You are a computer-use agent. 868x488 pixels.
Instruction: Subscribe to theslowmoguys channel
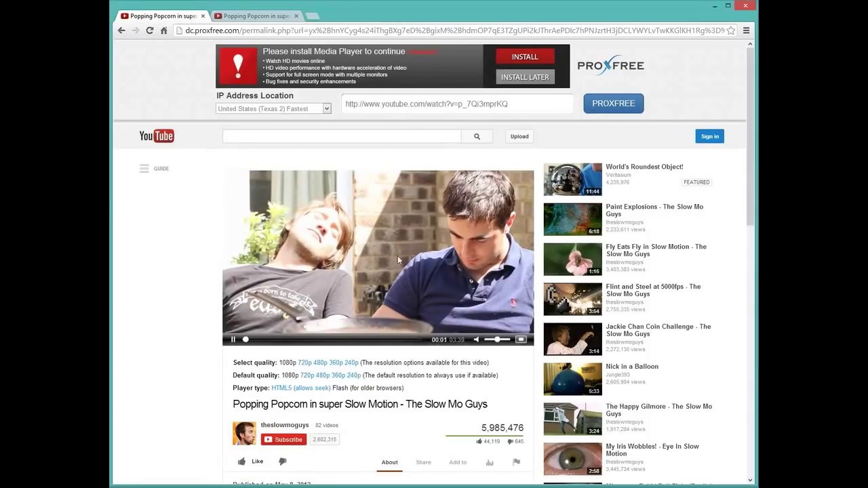(283, 439)
